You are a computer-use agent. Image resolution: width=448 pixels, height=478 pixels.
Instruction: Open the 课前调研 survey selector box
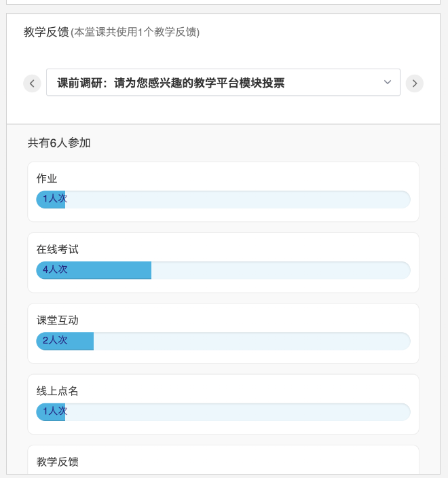coord(223,82)
